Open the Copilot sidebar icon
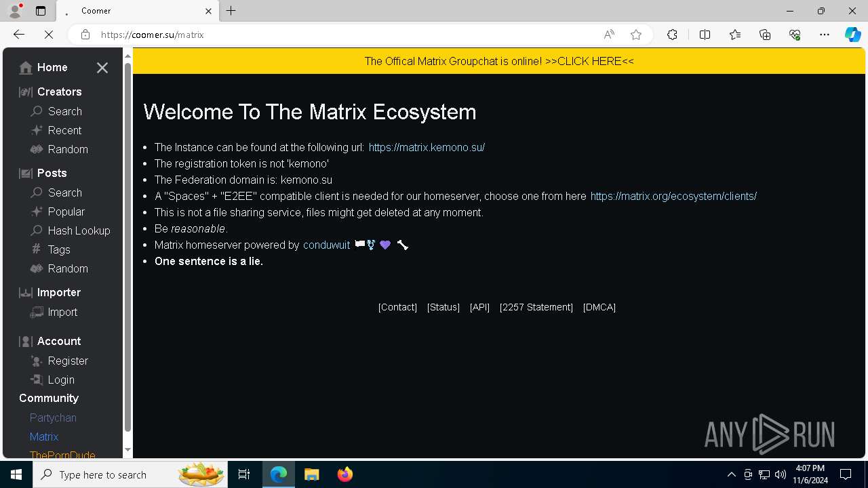This screenshot has height=488, width=868. (852, 35)
